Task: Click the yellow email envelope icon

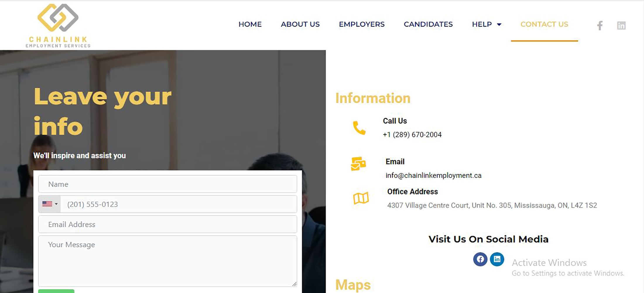Action: pyautogui.click(x=358, y=164)
